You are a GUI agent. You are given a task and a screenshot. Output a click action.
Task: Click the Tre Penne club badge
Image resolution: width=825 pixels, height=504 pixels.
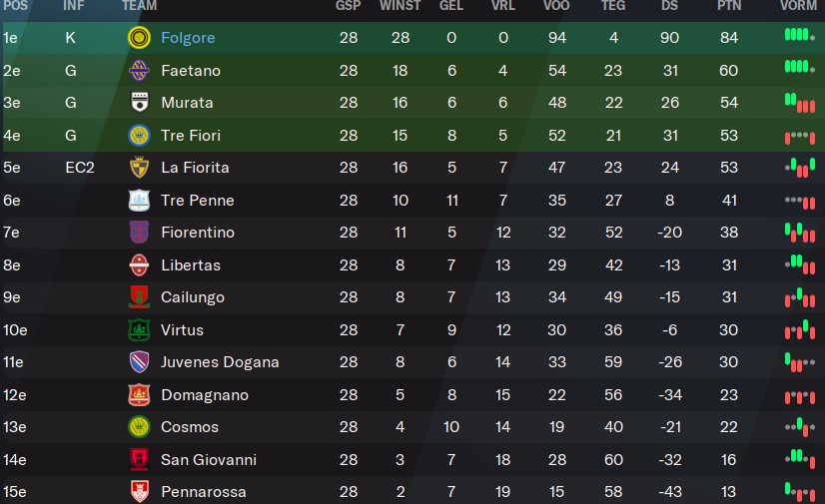139,201
